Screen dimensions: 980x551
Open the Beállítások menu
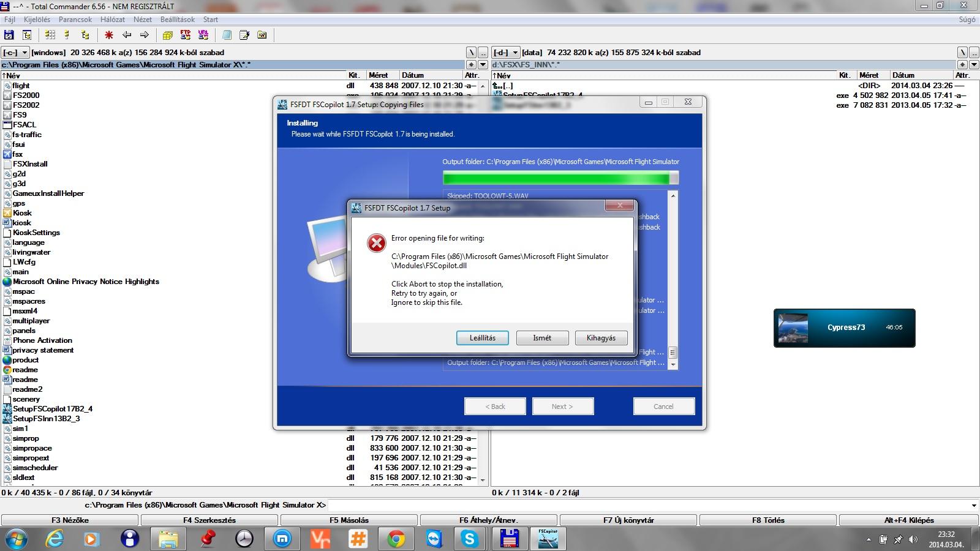point(178,20)
